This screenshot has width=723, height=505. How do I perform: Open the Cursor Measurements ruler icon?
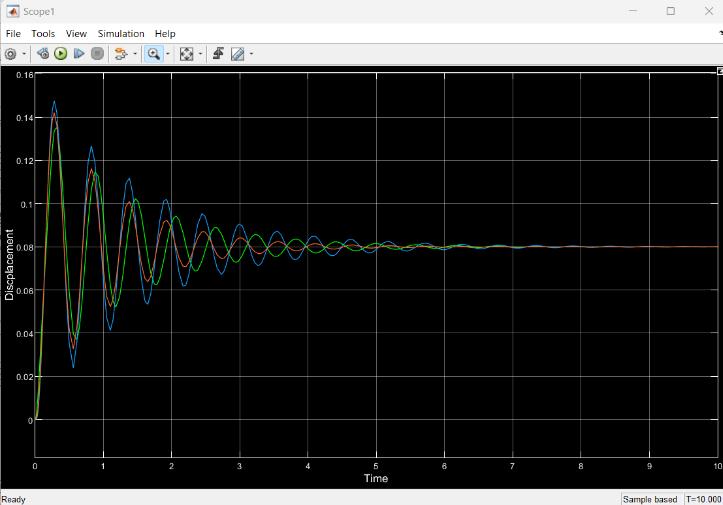(237, 54)
